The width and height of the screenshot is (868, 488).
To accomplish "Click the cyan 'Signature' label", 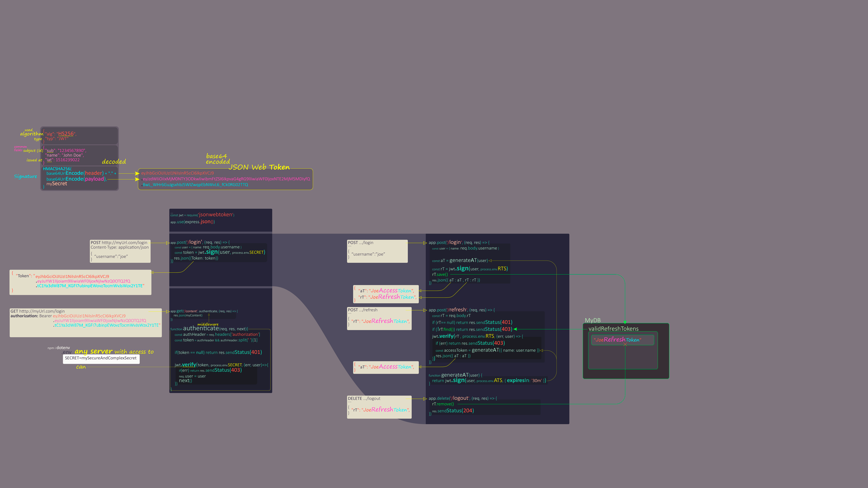I will click(26, 176).
